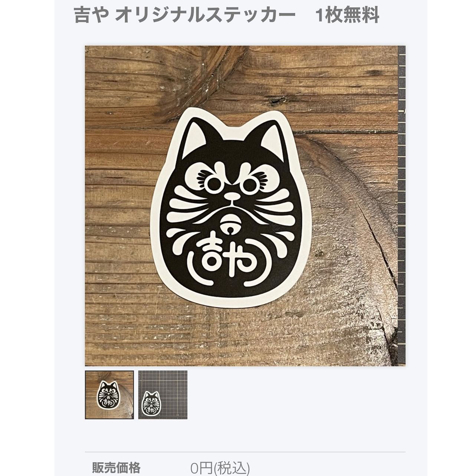Click the 1枚無料 text in title
This screenshot has width=476, height=476.
click(347, 16)
